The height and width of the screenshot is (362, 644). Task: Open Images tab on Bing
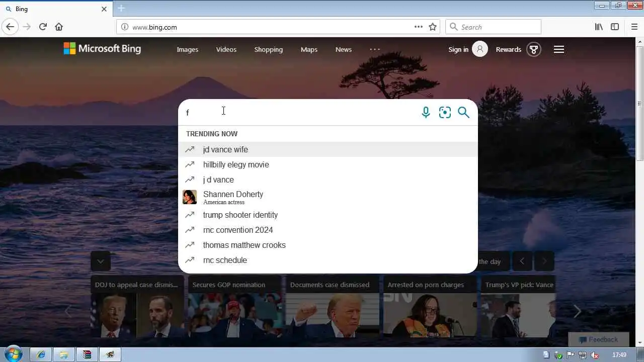coord(187,49)
